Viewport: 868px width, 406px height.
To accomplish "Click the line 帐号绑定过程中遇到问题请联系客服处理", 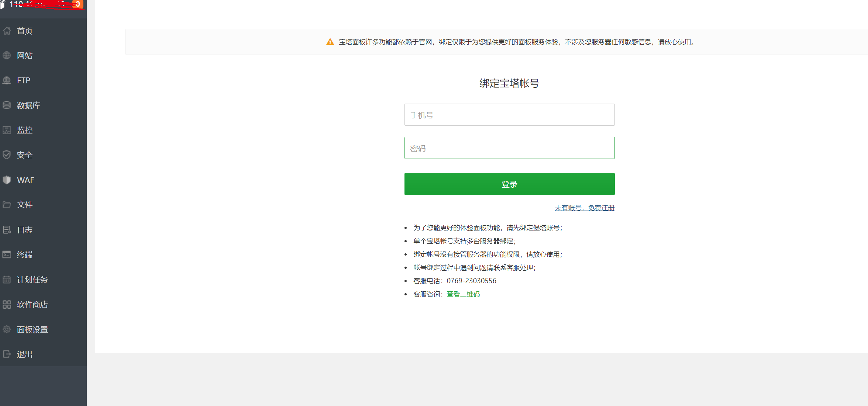I will [475, 268].
